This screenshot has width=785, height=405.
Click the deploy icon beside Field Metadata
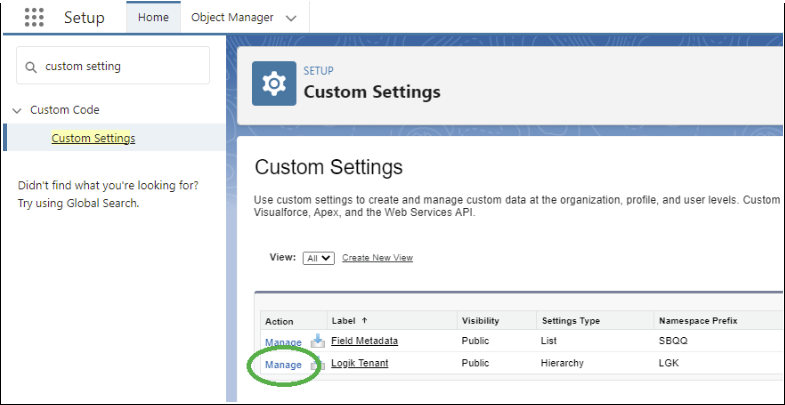coord(318,341)
